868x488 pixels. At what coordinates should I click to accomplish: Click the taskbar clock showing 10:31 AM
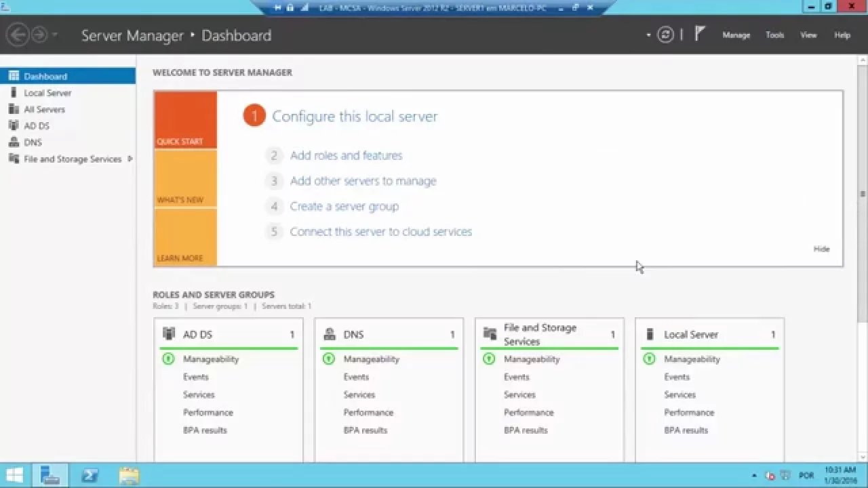840,474
